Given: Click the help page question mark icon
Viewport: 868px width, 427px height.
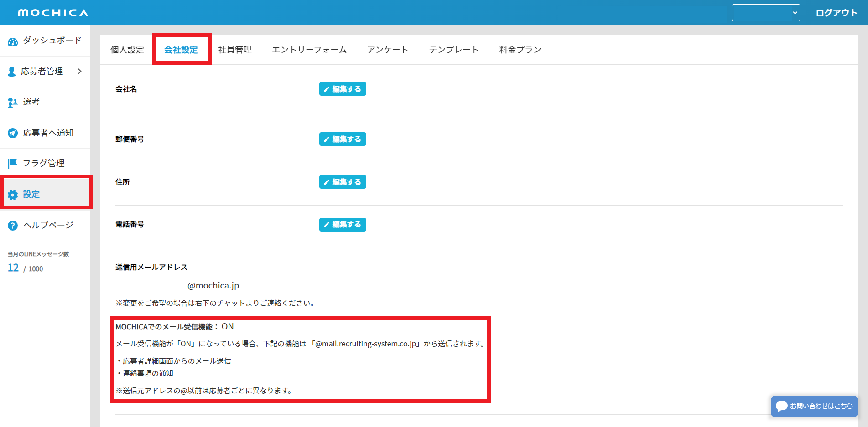Looking at the screenshot, I should (x=13, y=226).
